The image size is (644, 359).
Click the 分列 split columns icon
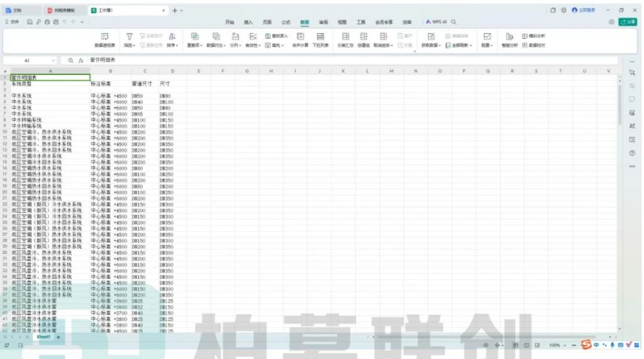coord(235,37)
